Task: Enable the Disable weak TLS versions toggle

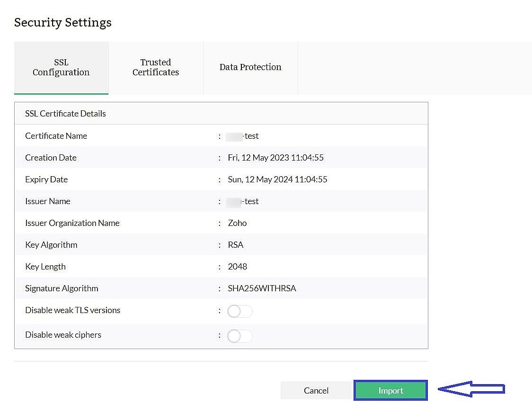Action: (239, 311)
